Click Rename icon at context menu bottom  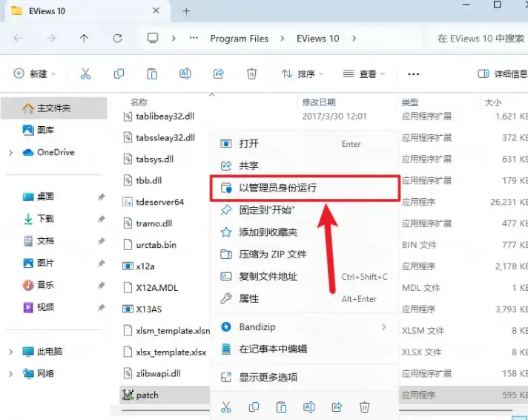coord(308,407)
